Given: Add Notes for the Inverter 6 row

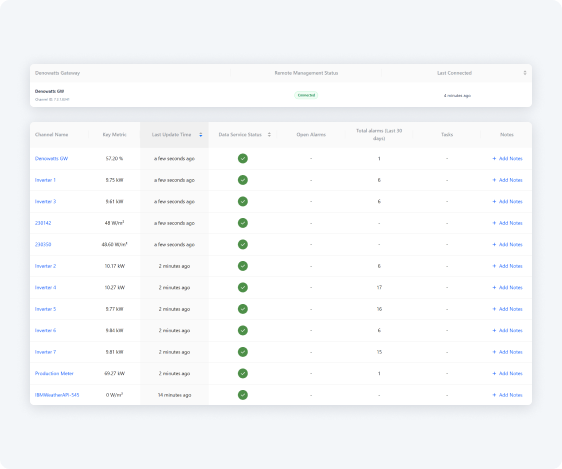Looking at the screenshot, I should (507, 330).
